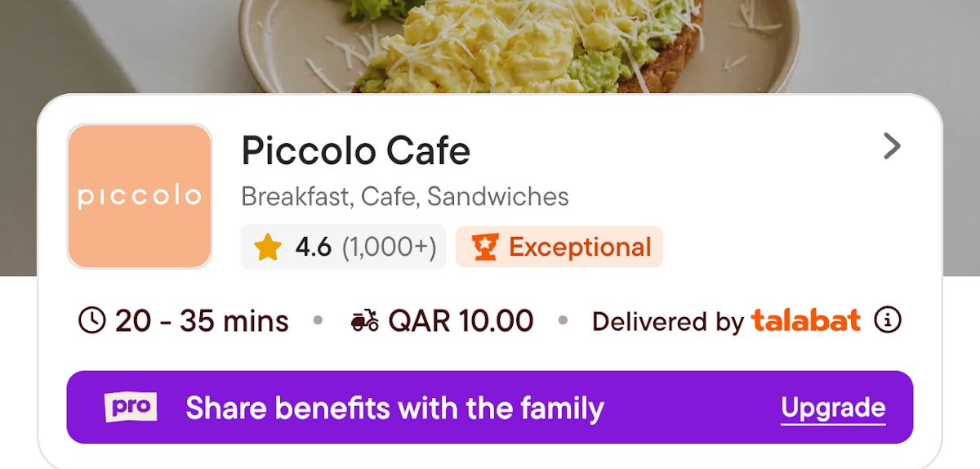Tap the delivery scooter icon

[x=364, y=320]
